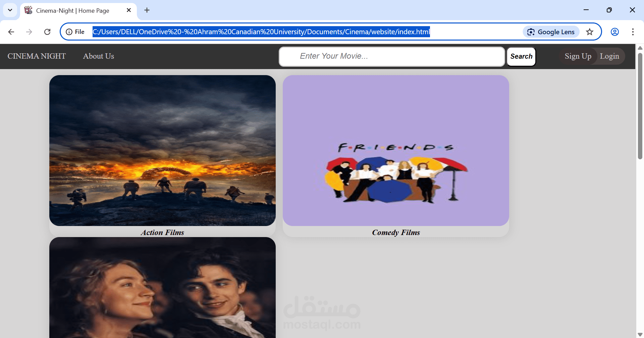
Task: Open the Sign Up page
Action: click(x=578, y=56)
